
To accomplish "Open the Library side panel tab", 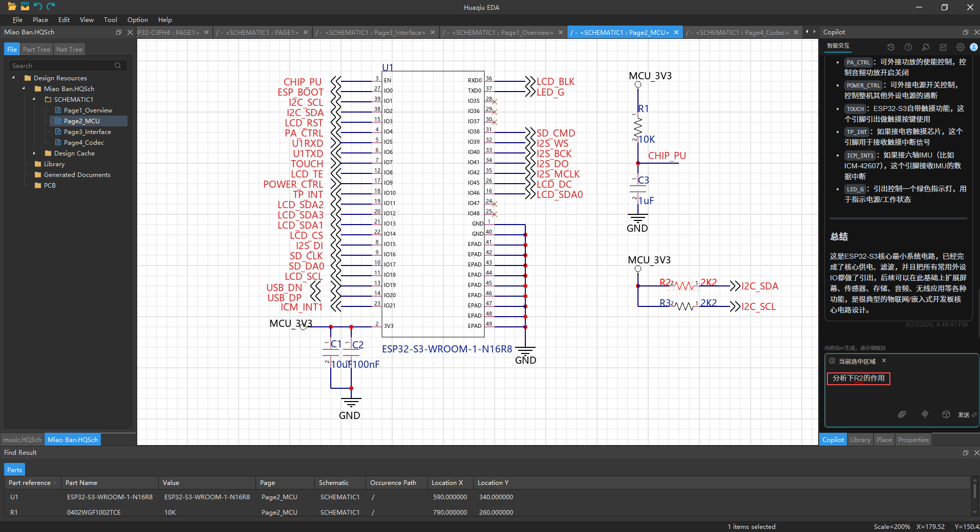I will (860, 439).
